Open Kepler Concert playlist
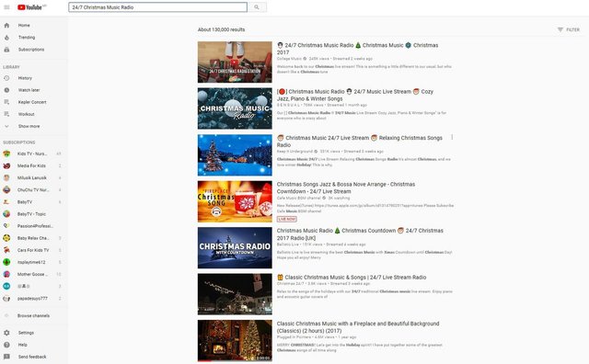This screenshot has width=589, height=364. (x=32, y=102)
